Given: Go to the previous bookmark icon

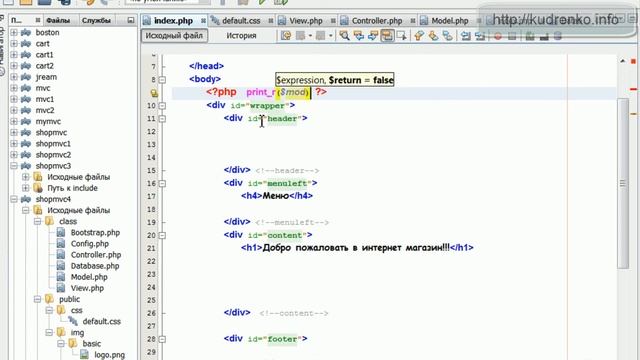Looking at the screenshot, I should tap(419, 36).
